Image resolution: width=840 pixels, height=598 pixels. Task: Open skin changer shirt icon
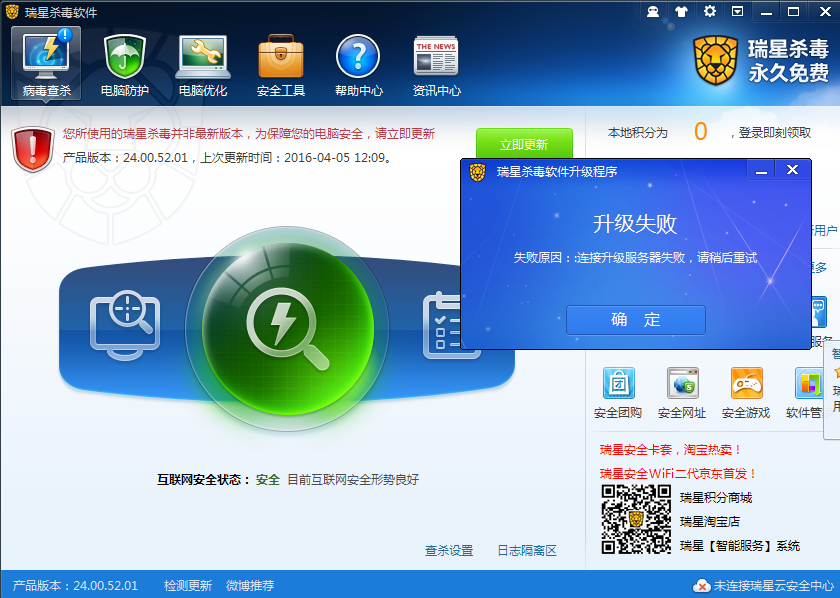pos(681,11)
